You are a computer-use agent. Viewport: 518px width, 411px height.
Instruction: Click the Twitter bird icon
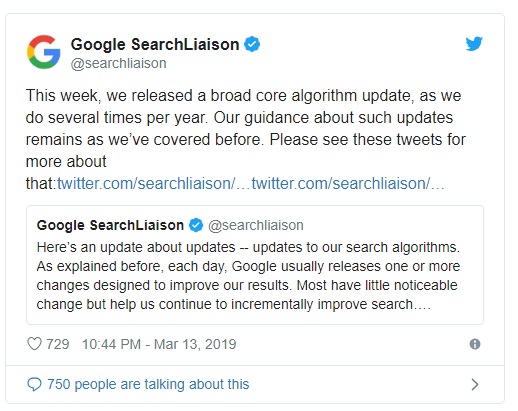[x=474, y=43]
